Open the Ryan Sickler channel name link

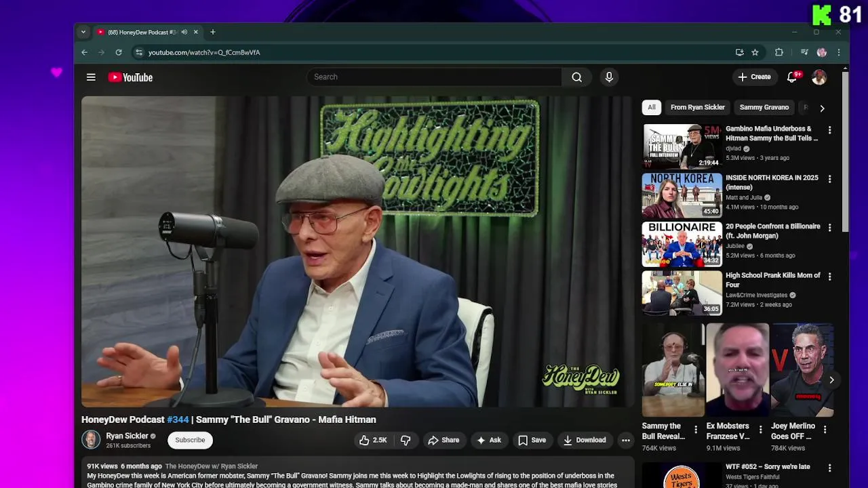pyautogui.click(x=127, y=436)
